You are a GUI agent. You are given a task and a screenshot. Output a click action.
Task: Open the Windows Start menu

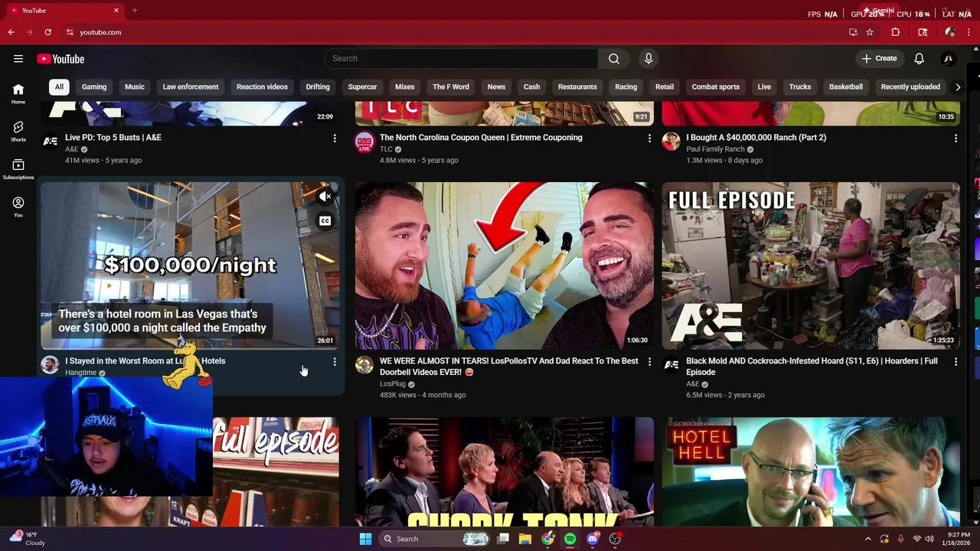point(365,539)
